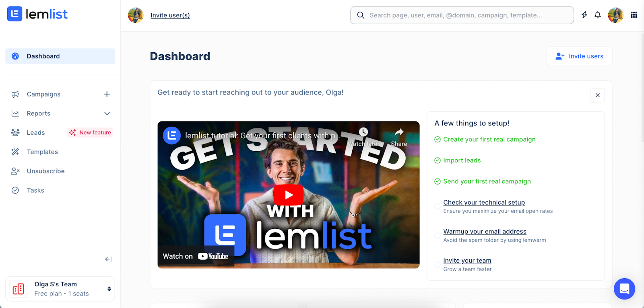This screenshot has width=644, height=308.
Task: Tick the 'Invite your team' circle
Action: [x=437, y=264]
